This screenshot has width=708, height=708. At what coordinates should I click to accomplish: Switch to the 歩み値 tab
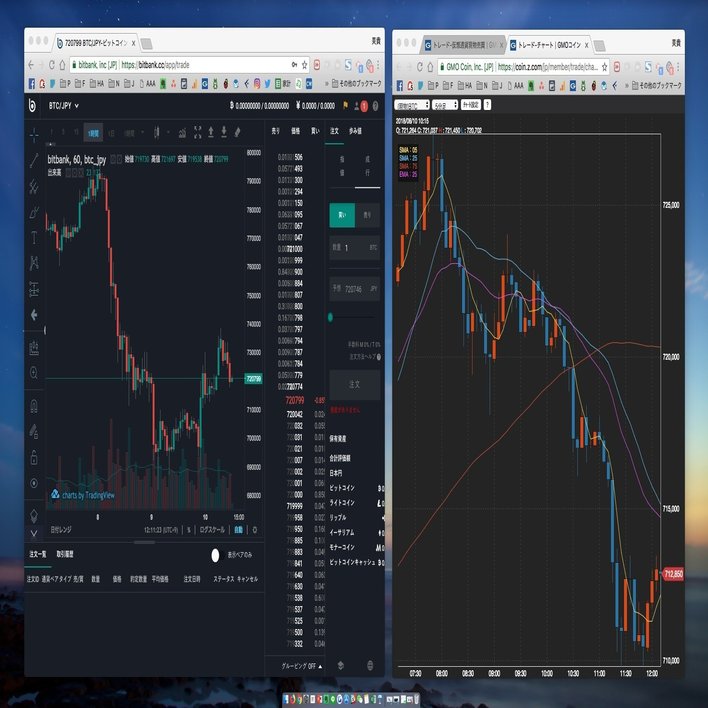[355, 131]
